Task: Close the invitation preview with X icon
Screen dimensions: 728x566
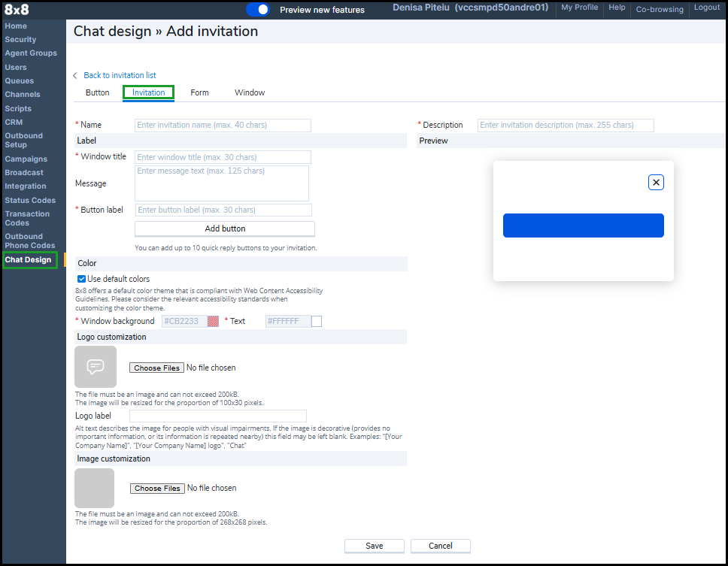Action: pos(656,182)
